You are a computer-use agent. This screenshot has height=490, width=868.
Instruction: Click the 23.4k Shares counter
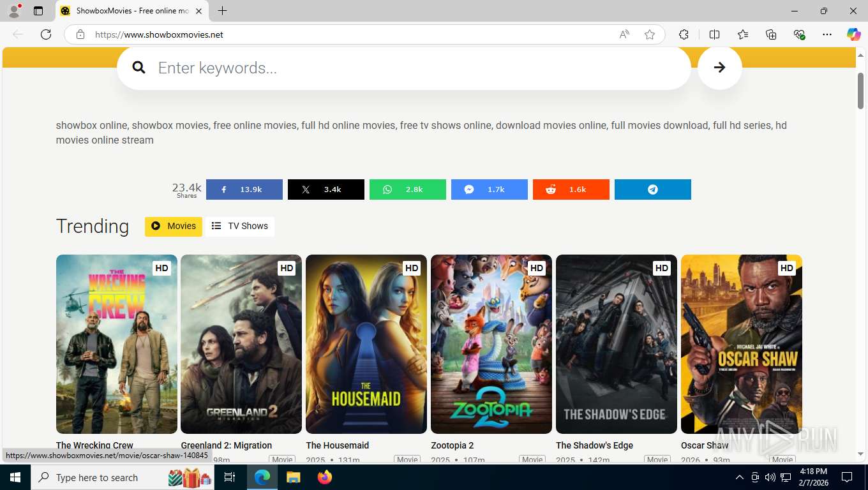point(186,189)
